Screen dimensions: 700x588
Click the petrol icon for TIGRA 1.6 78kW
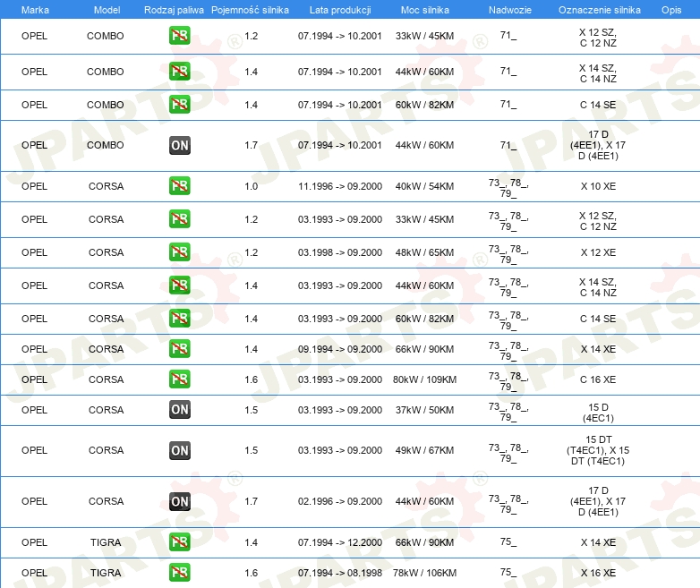point(179,573)
